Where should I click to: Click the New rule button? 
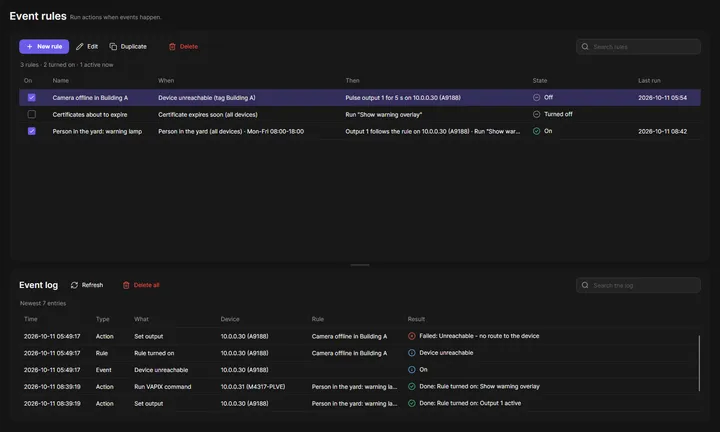click(44, 46)
